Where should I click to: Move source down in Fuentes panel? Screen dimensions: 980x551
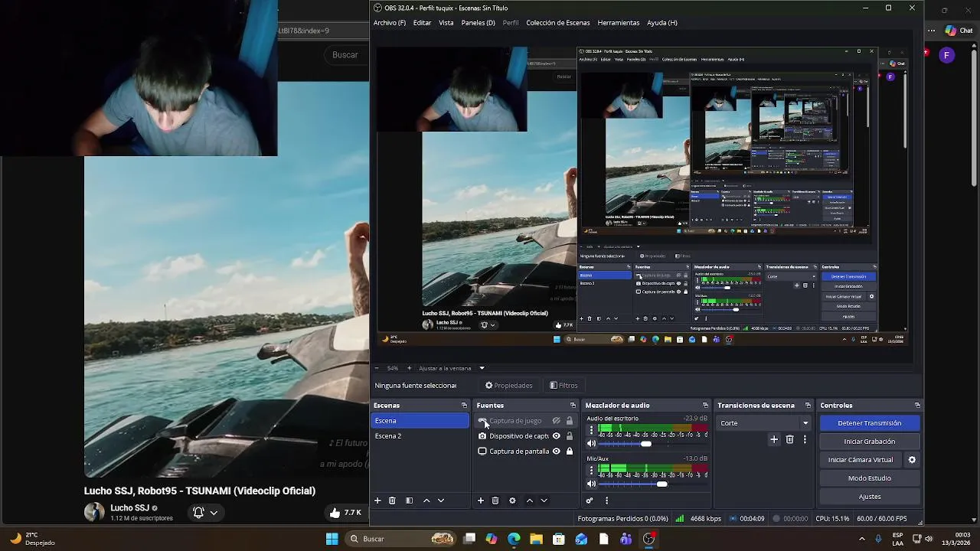tap(544, 500)
